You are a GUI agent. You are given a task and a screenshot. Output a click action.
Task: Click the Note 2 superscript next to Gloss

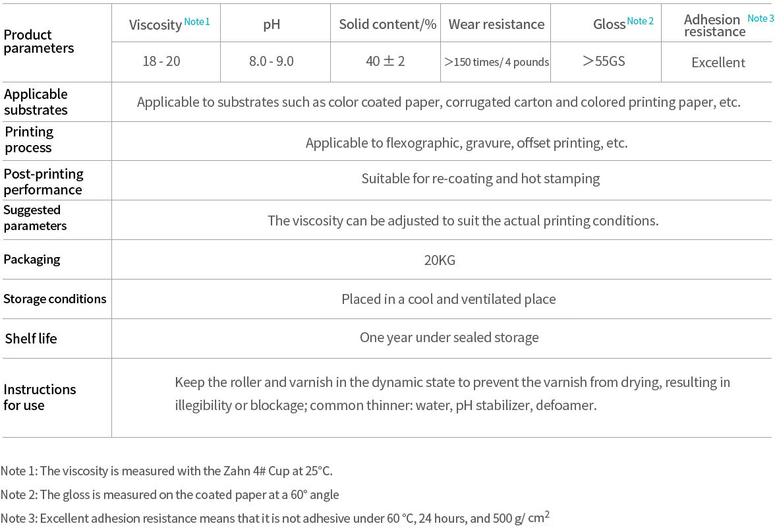tap(641, 21)
